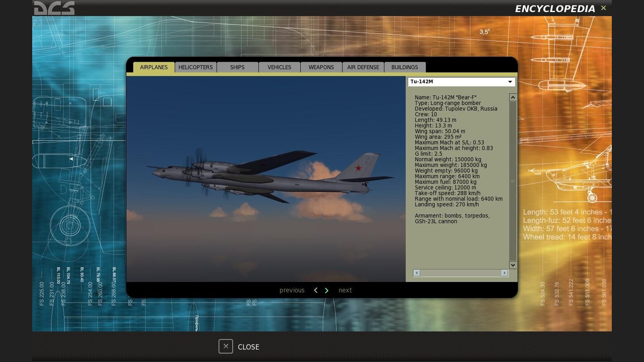Click 'Developed: Tupolev OKB, Russia' text
Viewport: 644px width, 362px height.
[x=456, y=109]
